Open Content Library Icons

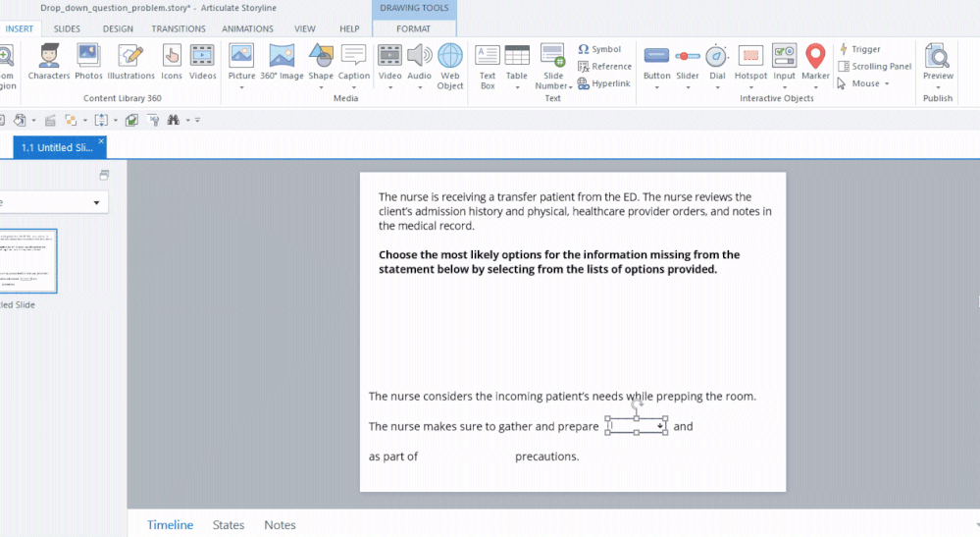pos(172,62)
